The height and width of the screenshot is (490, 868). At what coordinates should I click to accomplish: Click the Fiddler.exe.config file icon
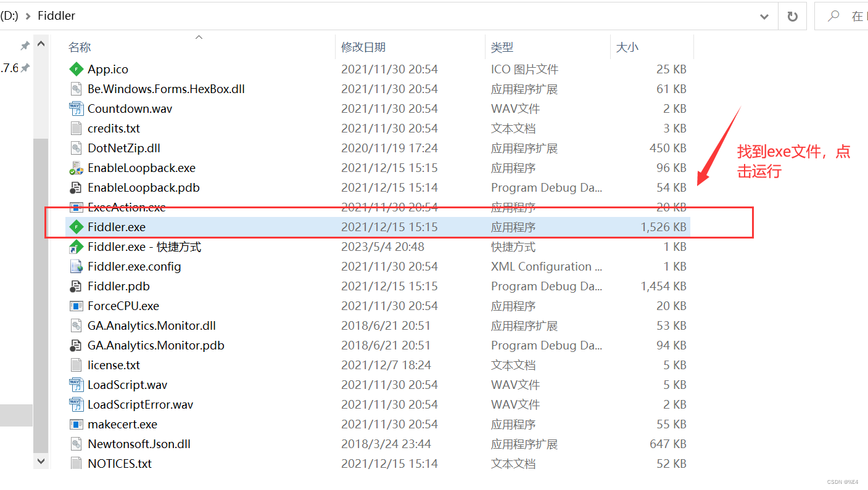point(76,266)
